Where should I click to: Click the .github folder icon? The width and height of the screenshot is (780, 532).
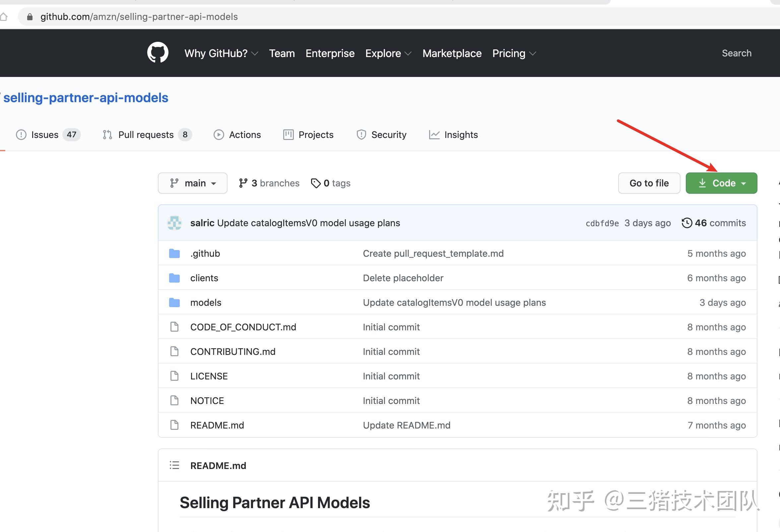coord(174,253)
